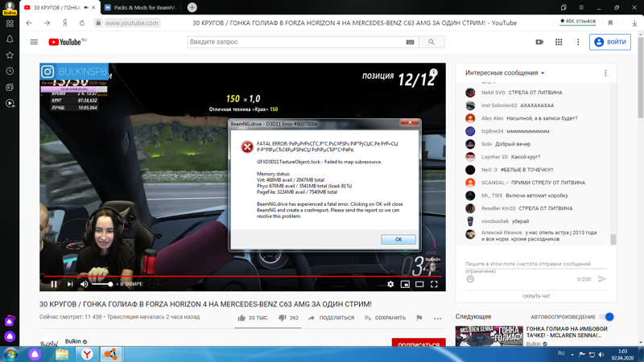Mute the audio on the YouTube tab
This screenshot has height=362, width=644.
click(x=86, y=7)
